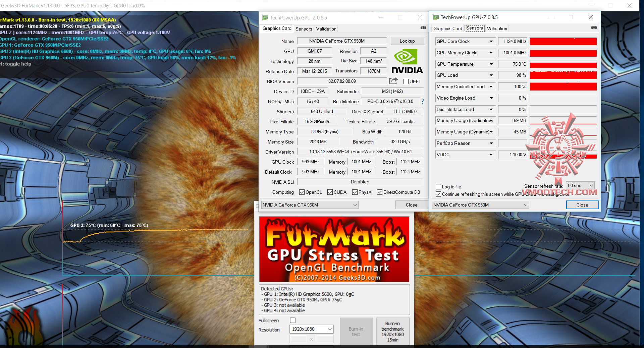Open the FurMark Resolution dropdown
This screenshot has height=348, width=644.
311,329
